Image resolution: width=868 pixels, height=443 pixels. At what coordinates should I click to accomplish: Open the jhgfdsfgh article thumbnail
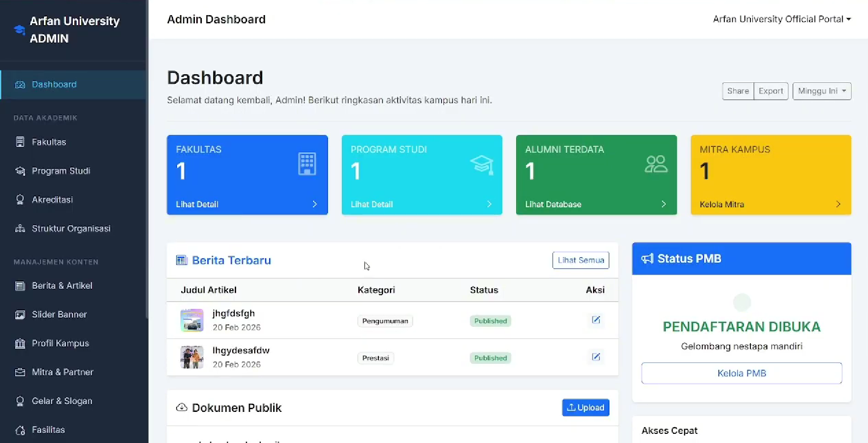tap(192, 320)
